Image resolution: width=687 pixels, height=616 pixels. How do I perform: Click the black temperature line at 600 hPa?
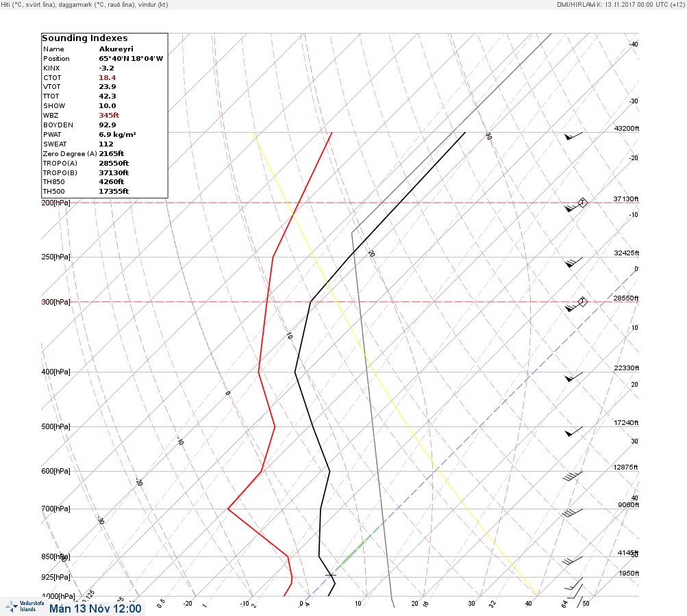coord(329,471)
